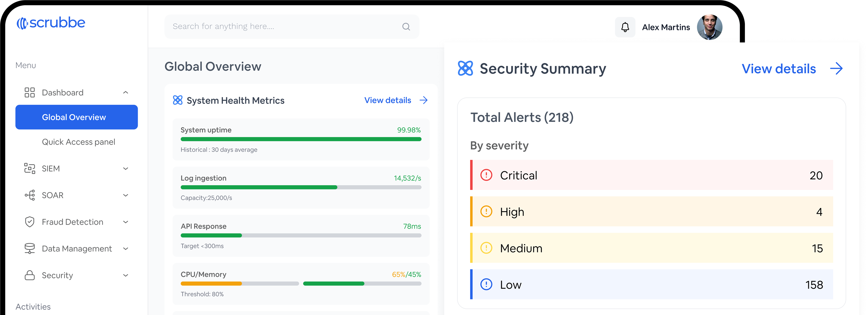Click the Critical severity alert icon
868x315 pixels.
click(486, 175)
